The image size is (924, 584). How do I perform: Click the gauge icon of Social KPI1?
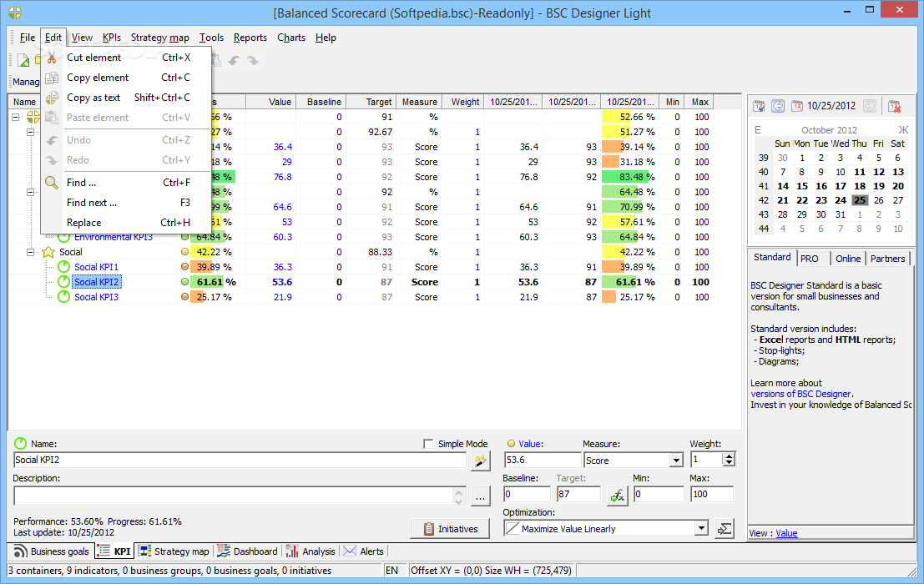click(63, 267)
